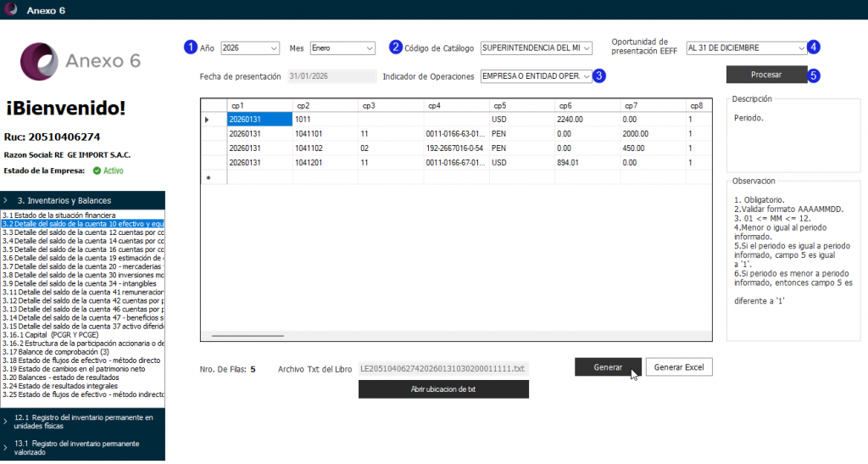
Task: Select 3.3 Detalle del saldo cuenta 12
Action: (x=83, y=232)
